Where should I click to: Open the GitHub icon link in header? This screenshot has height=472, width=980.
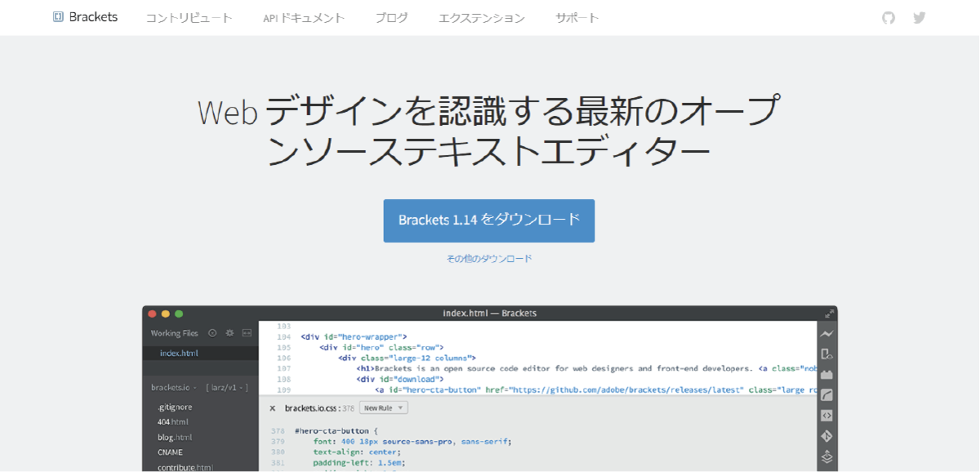coord(889,17)
